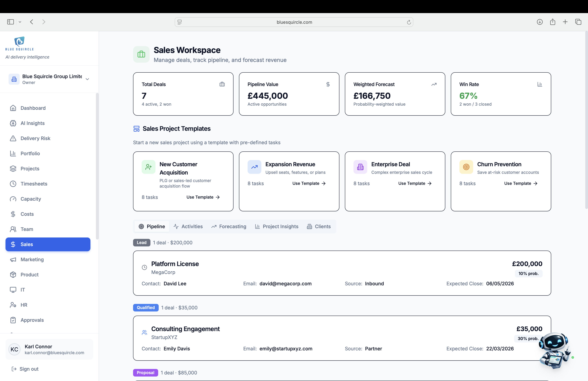Click the sidebar navigation scrollbar
Screen dimensions: 588x381
pos(97,166)
